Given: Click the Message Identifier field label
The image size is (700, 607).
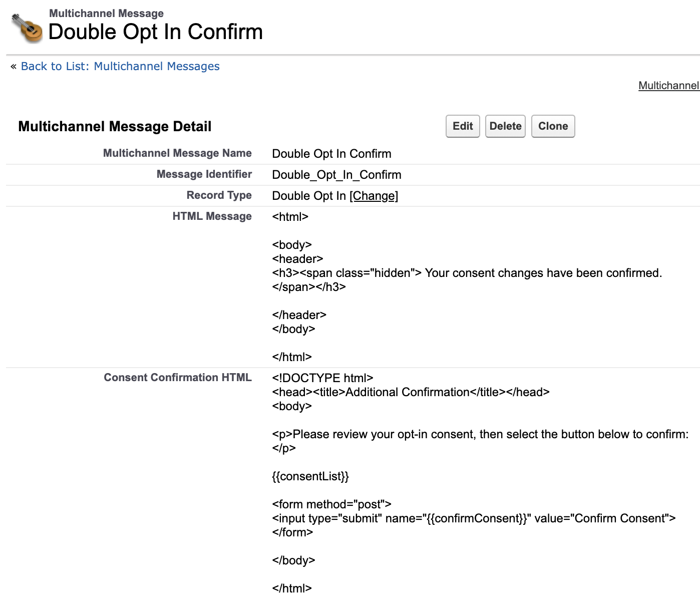Looking at the screenshot, I should tap(204, 174).
